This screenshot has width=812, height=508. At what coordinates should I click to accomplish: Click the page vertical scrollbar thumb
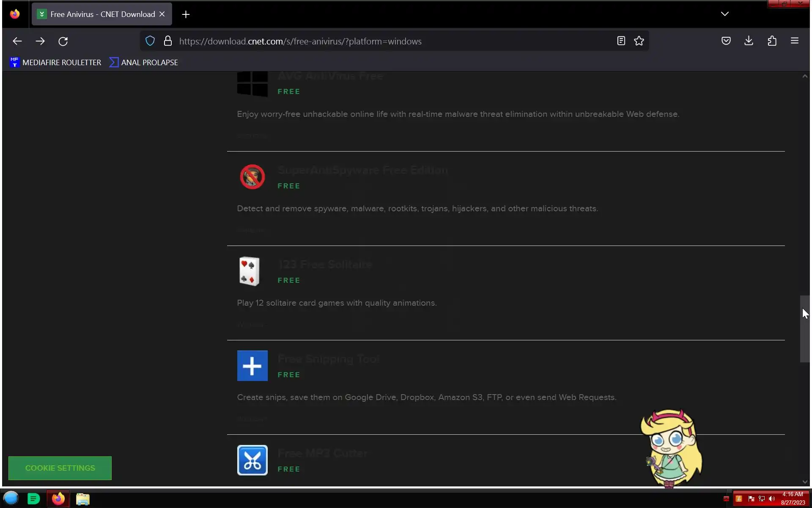tap(804, 329)
